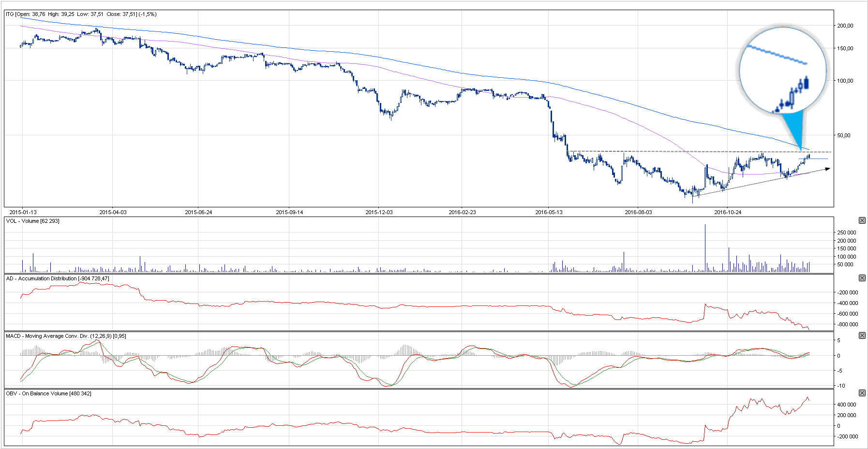Remove the MACD indicator panel
The height and width of the screenshot is (449, 868).
pos(862,335)
